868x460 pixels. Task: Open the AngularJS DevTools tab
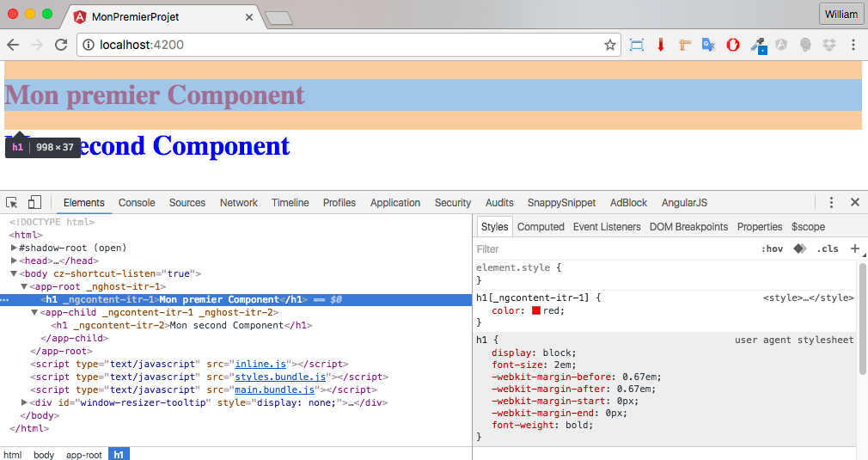684,203
